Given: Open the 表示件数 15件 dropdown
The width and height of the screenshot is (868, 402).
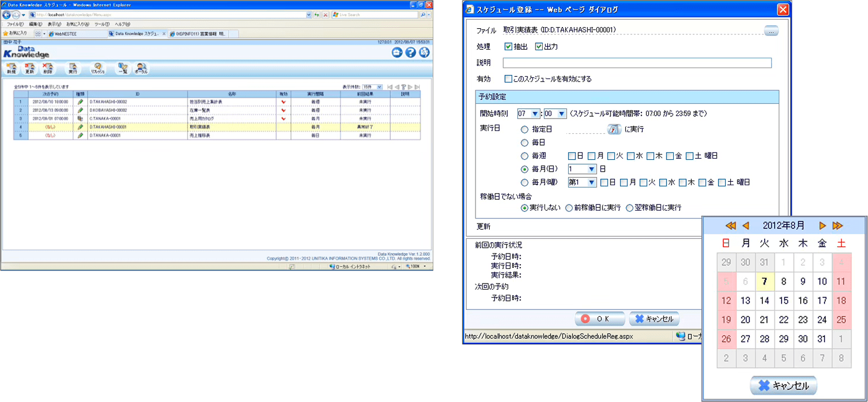Looking at the screenshot, I should [x=372, y=87].
